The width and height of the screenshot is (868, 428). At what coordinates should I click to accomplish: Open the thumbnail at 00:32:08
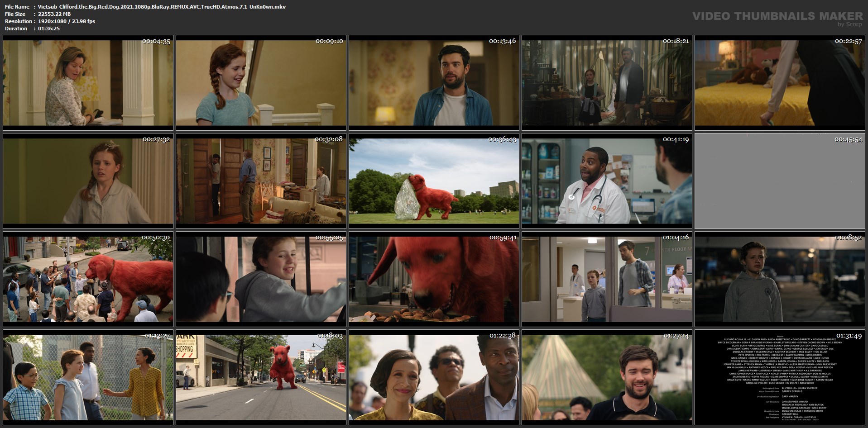pyautogui.click(x=261, y=181)
